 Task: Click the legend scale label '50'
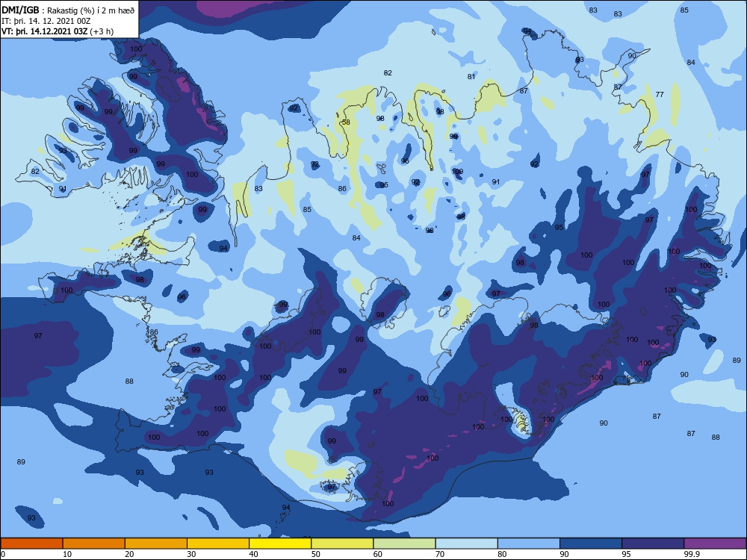point(316,554)
